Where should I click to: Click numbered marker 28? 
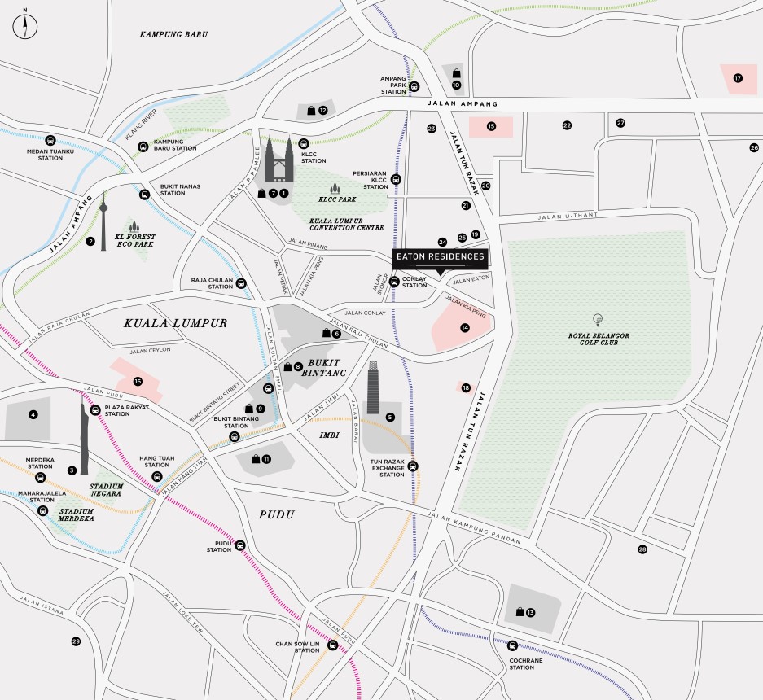pos(642,549)
